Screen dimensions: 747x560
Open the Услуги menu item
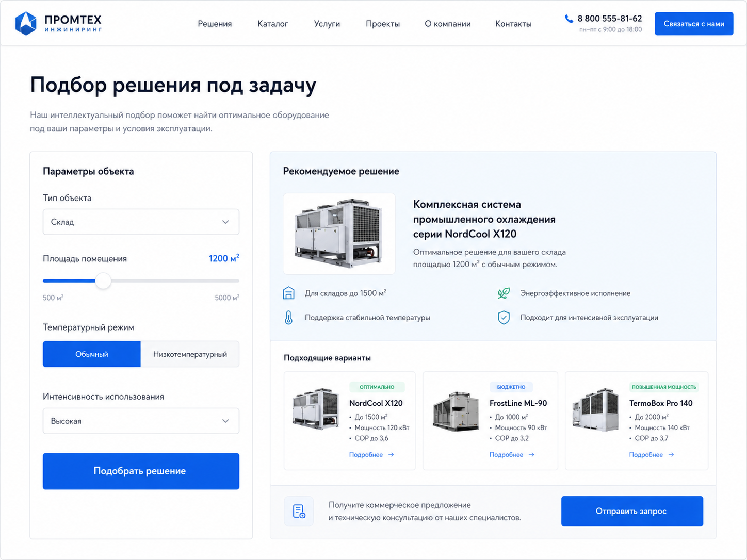(327, 24)
